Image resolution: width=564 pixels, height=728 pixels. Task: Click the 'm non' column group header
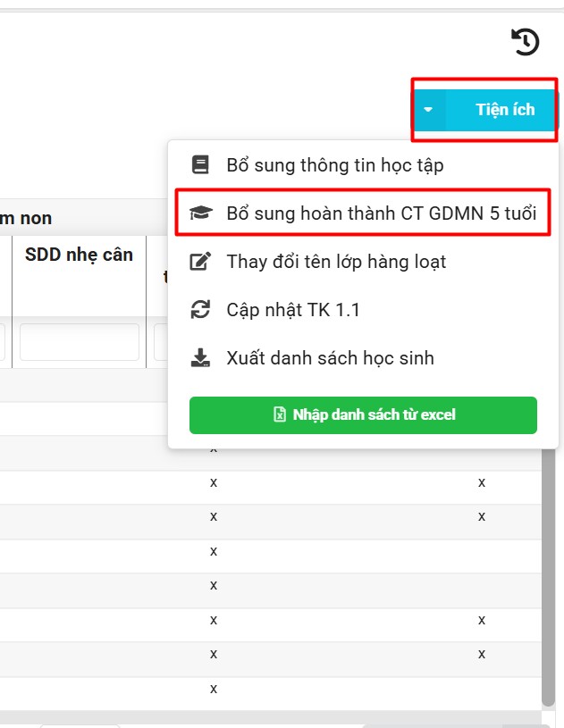click(27, 218)
